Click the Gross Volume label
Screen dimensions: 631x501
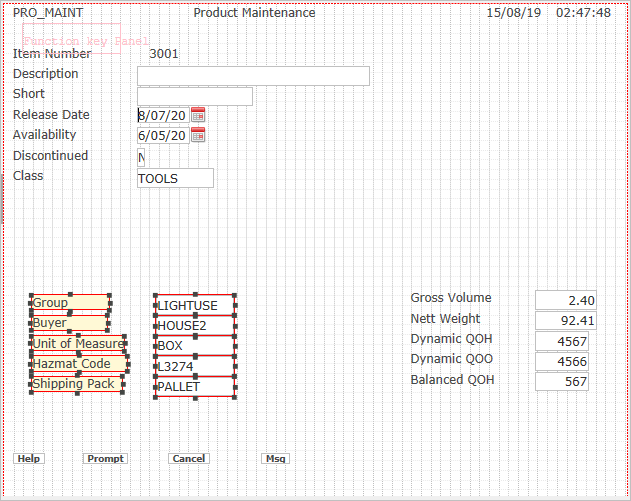451,297
